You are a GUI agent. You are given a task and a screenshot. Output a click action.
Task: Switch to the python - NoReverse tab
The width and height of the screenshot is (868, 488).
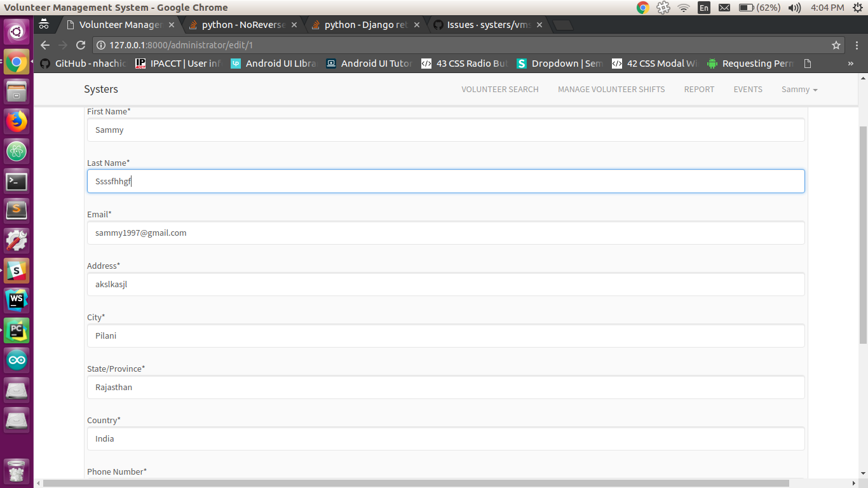click(x=240, y=25)
